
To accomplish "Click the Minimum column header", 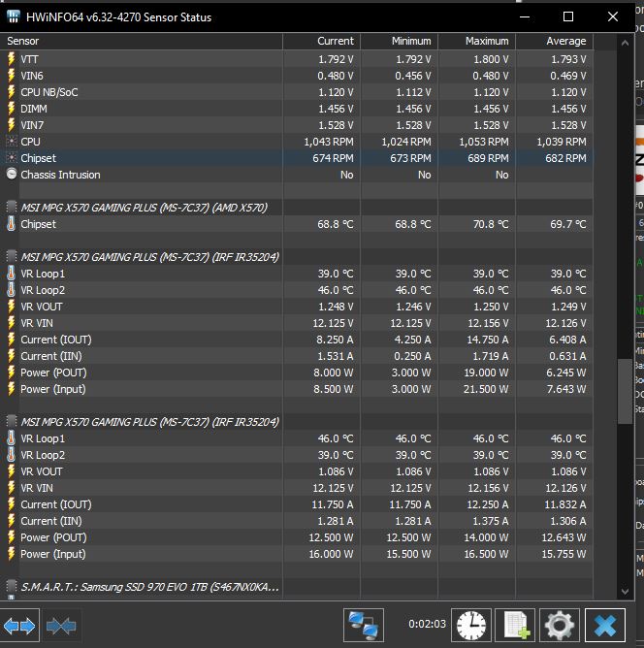I will (x=399, y=41).
